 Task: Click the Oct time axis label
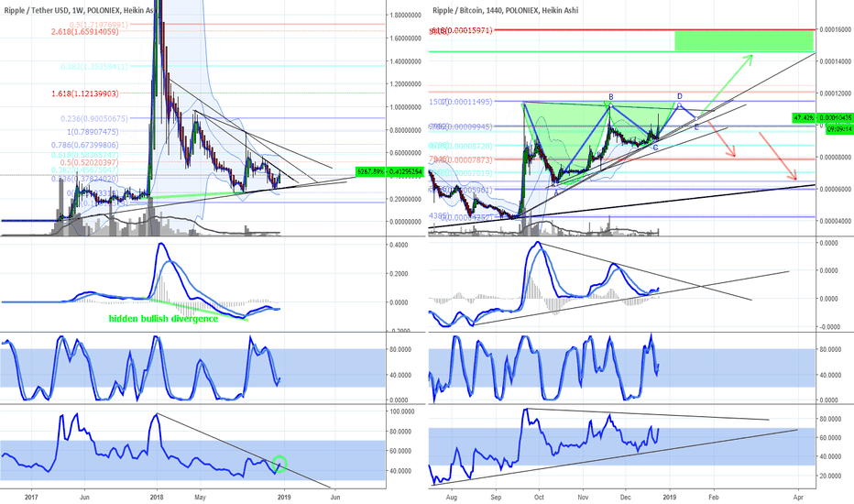coord(539,497)
